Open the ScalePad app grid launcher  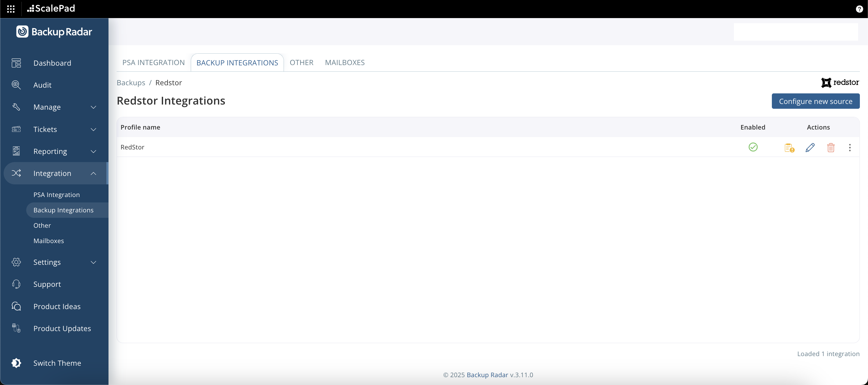[11, 9]
